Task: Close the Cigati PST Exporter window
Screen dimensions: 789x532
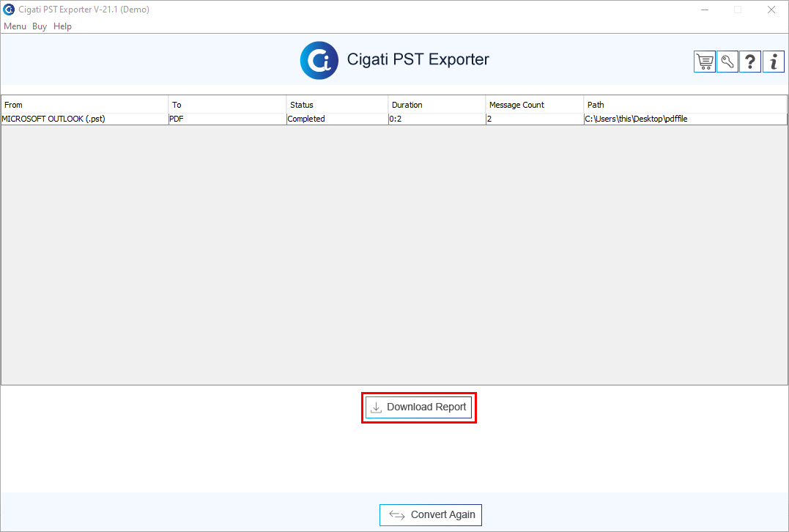Action: click(x=771, y=10)
